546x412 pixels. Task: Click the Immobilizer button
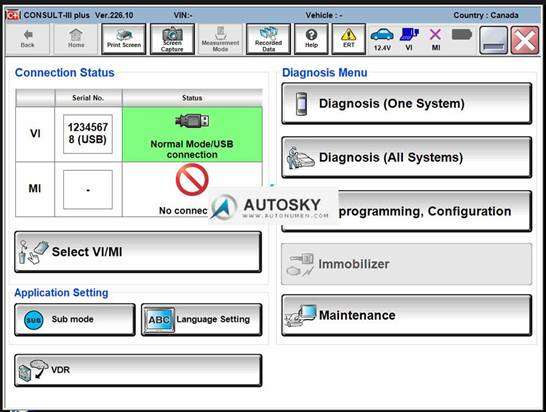[406, 264]
